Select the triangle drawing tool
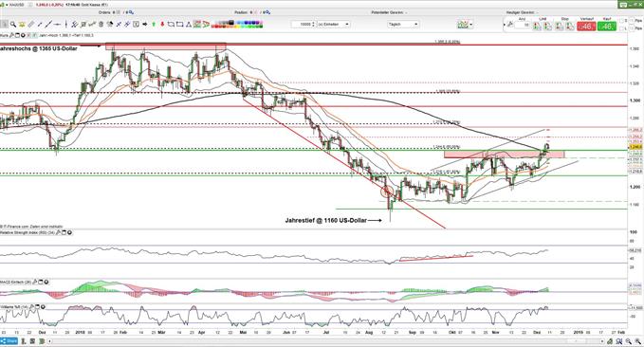Screen dimensions: 644x347 (x=190, y=25)
